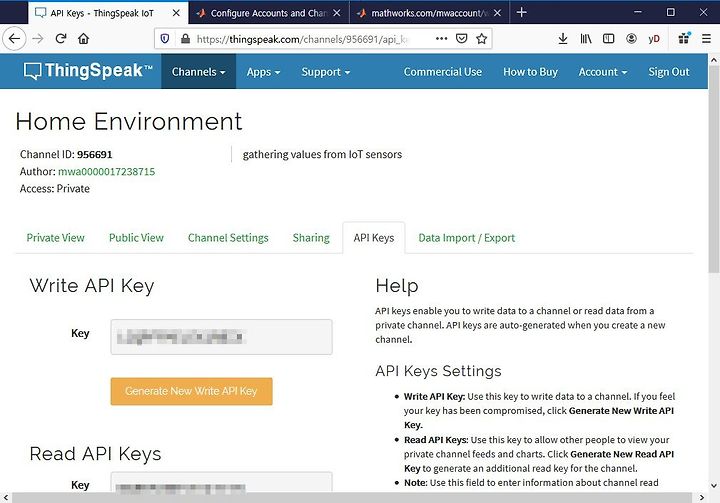Click Generate New Write API Key
Image resolution: width=720 pixels, height=503 pixels.
(x=191, y=391)
